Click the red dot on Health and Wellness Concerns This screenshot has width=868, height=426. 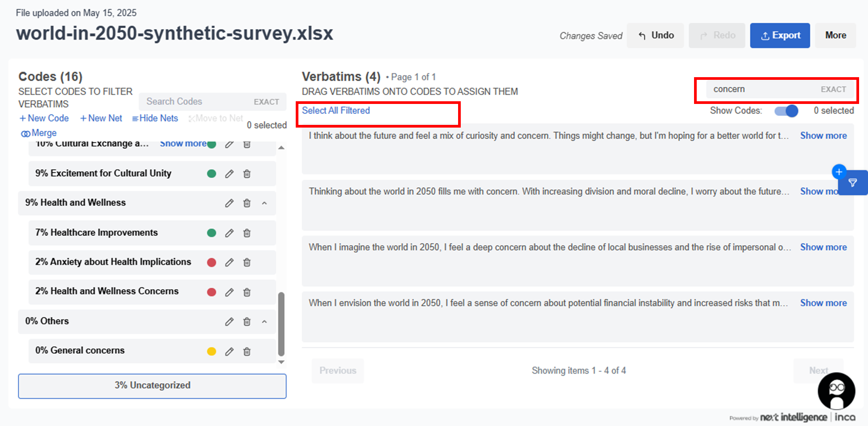tap(211, 292)
